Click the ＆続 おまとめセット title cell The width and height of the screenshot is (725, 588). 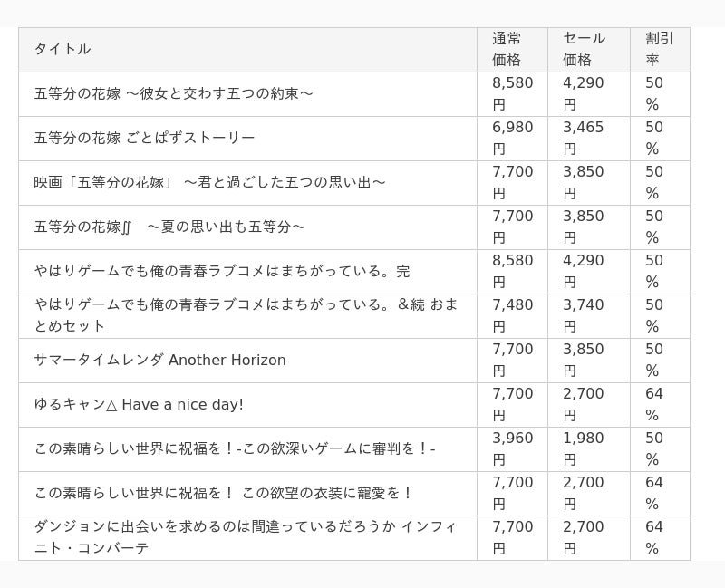point(246,315)
